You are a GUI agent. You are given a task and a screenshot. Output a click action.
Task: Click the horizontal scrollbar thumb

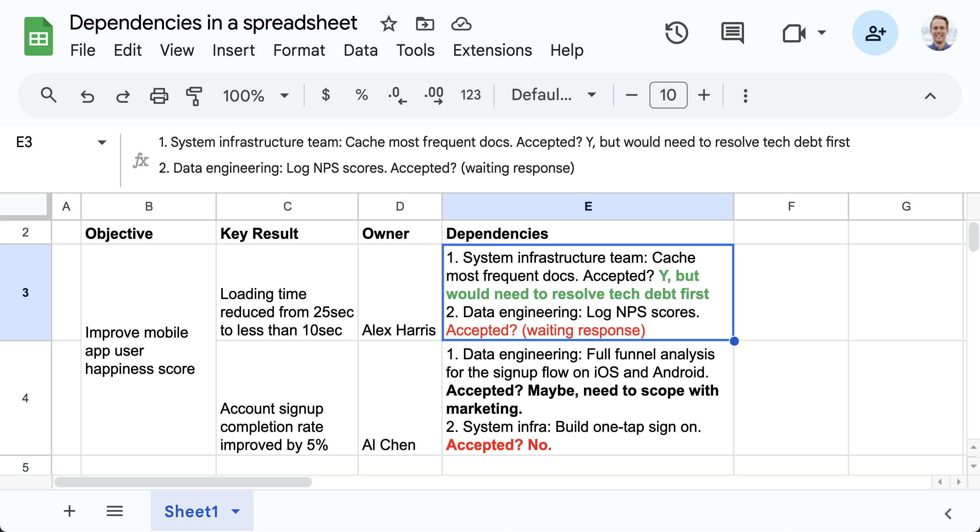182,482
